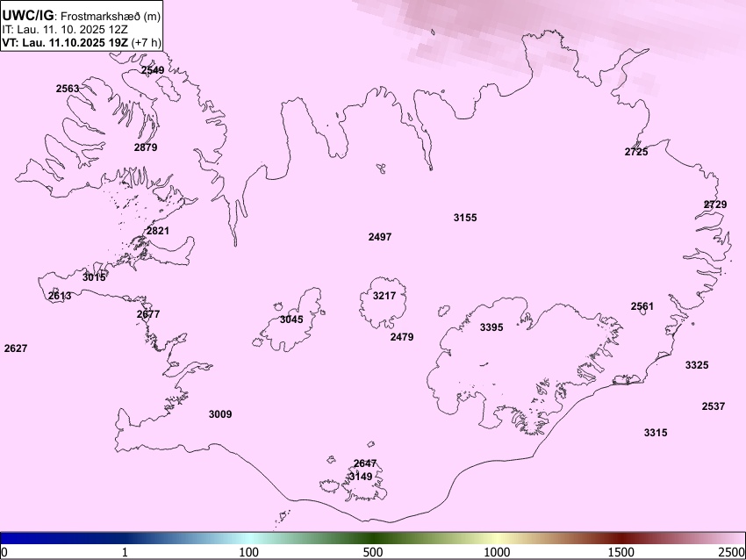Image resolution: width=746 pixels, height=560 pixels.
Task: Click the 2647 value label
Action: [x=365, y=463]
